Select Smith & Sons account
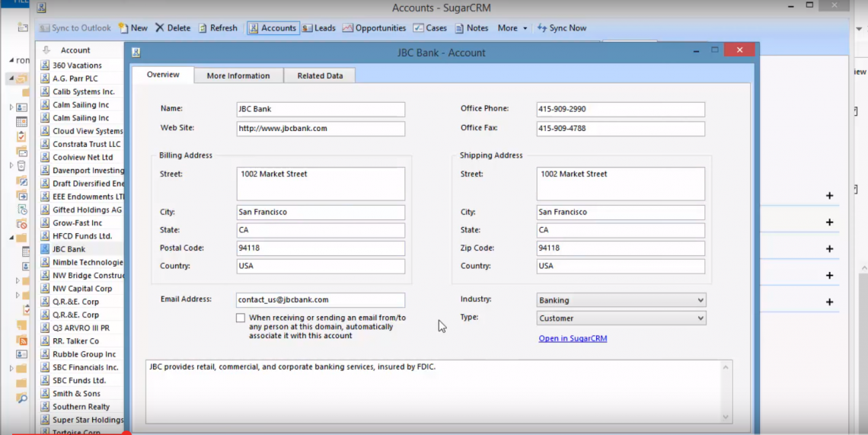Viewport: 868px width, 435px height. click(76, 393)
